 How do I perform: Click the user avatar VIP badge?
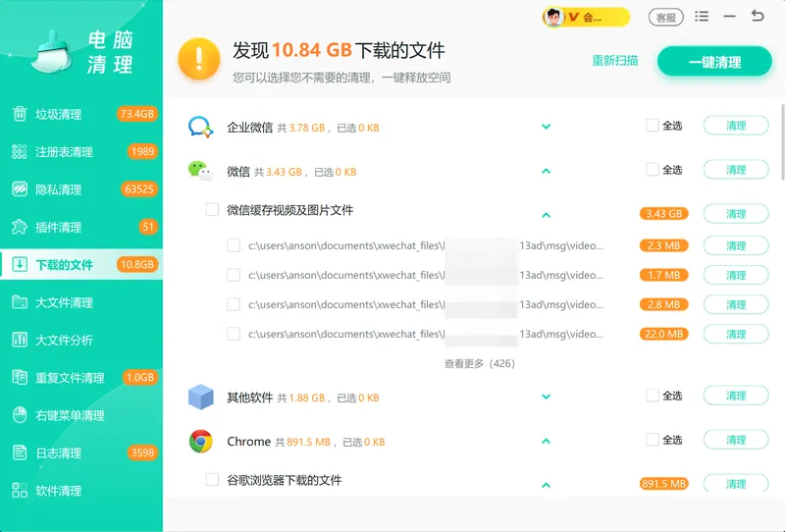point(586,18)
